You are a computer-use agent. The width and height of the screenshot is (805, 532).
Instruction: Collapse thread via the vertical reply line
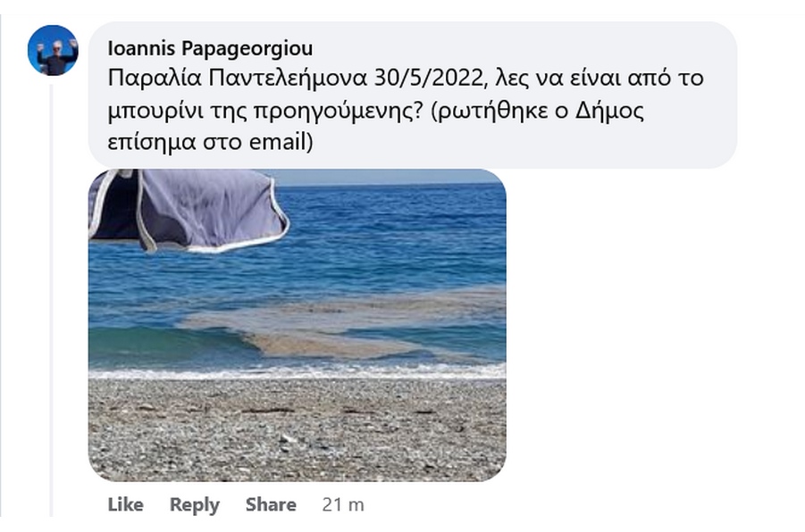[51, 300]
